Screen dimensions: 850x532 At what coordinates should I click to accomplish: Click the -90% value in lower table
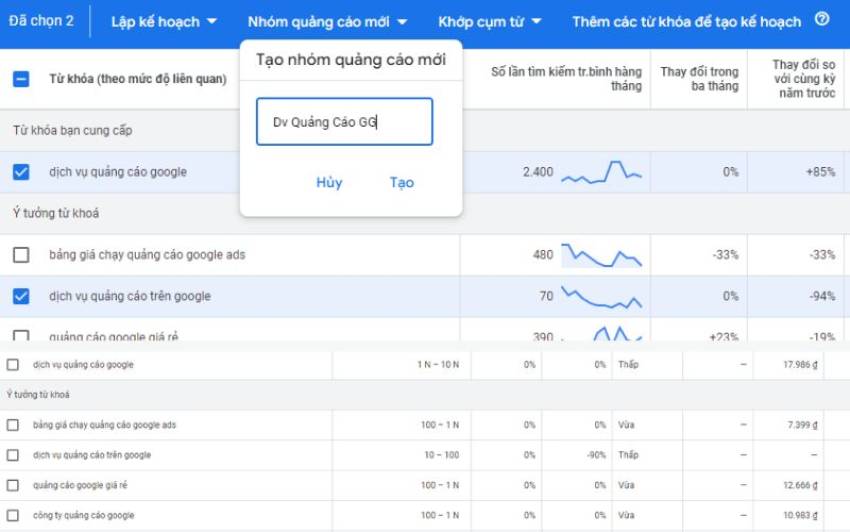(x=596, y=455)
